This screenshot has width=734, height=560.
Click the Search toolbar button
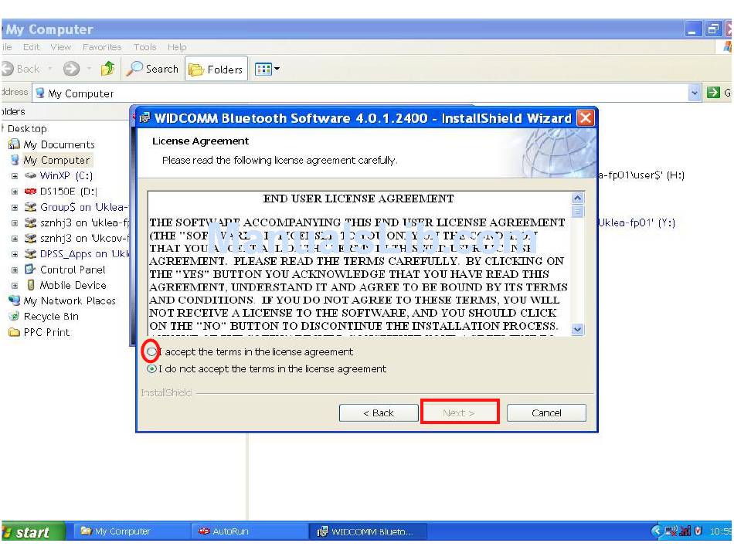pyautogui.click(x=153, y=69)
